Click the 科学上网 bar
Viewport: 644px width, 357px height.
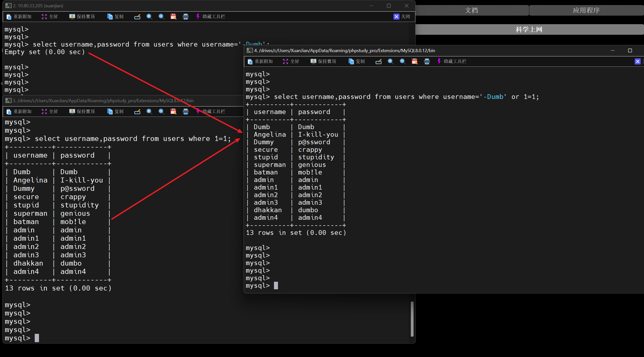point(529,29)
